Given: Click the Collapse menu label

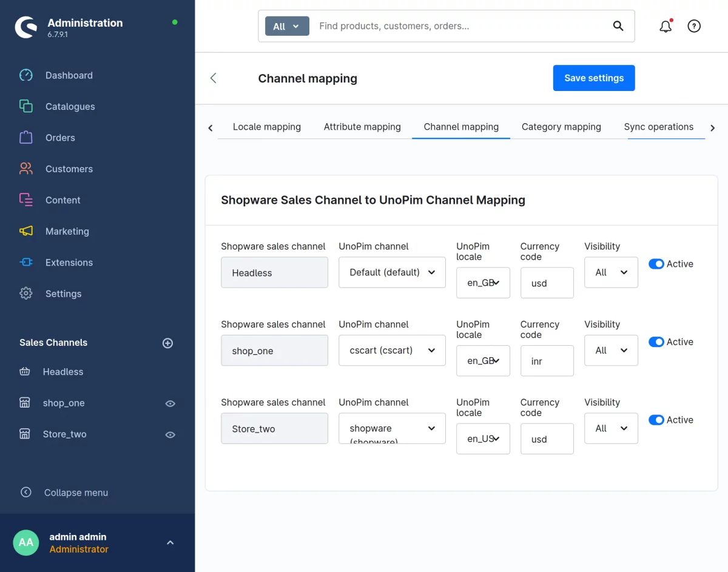Looking at the screenshot, I should coord(76,493).
